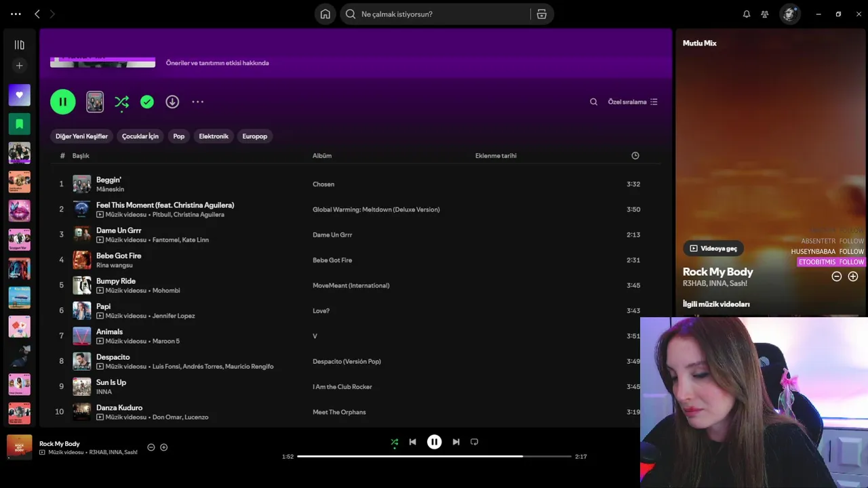Viewport: 868px width, 488px height.
Task: Select 'Elektronik' filter chip
Action: tap(214, 136)
